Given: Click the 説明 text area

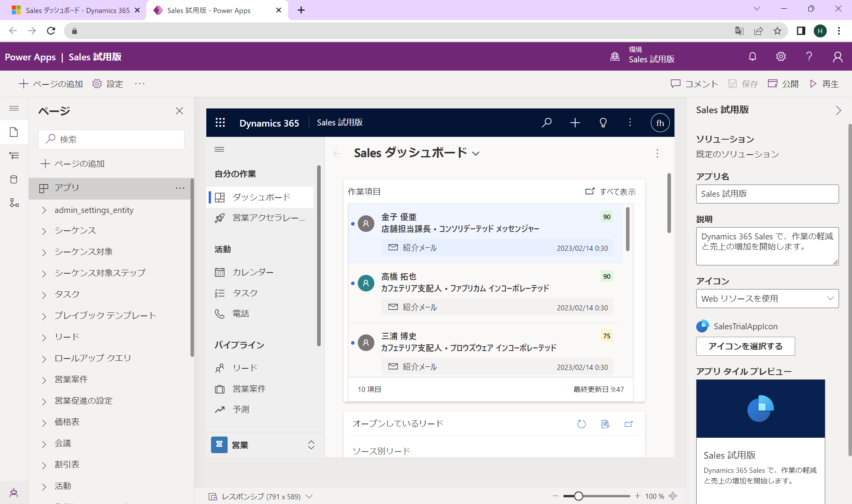Looking at the screenshot, I should coord(767,246).
